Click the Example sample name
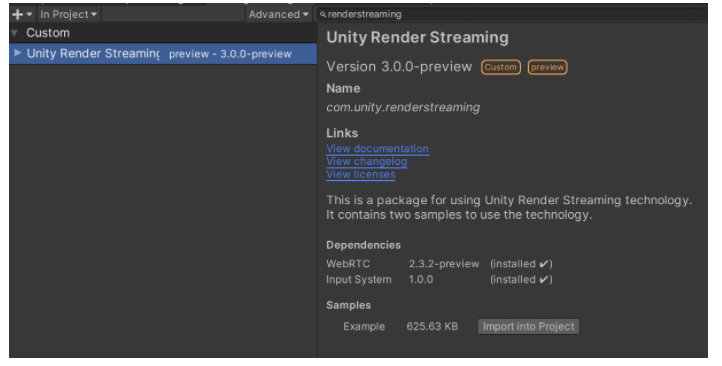 tap(364, 326)
